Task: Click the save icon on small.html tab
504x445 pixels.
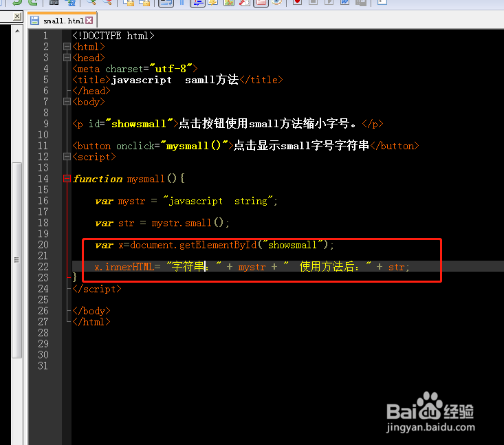Action: click(x=34, y=21)
